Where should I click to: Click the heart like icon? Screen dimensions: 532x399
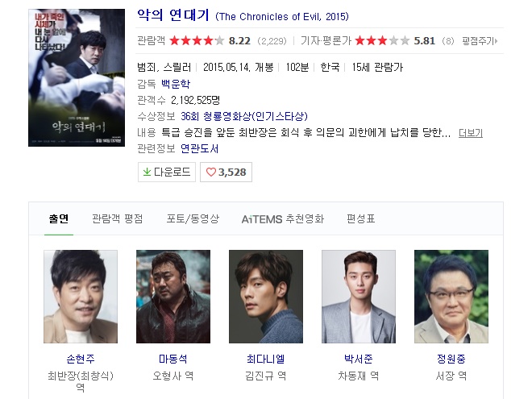[210, 172]
